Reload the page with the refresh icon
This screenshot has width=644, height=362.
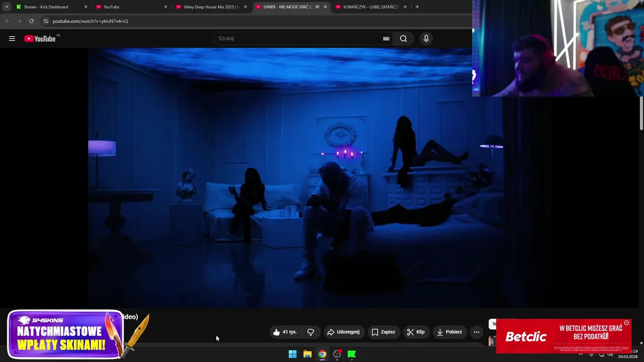[31, 21]
